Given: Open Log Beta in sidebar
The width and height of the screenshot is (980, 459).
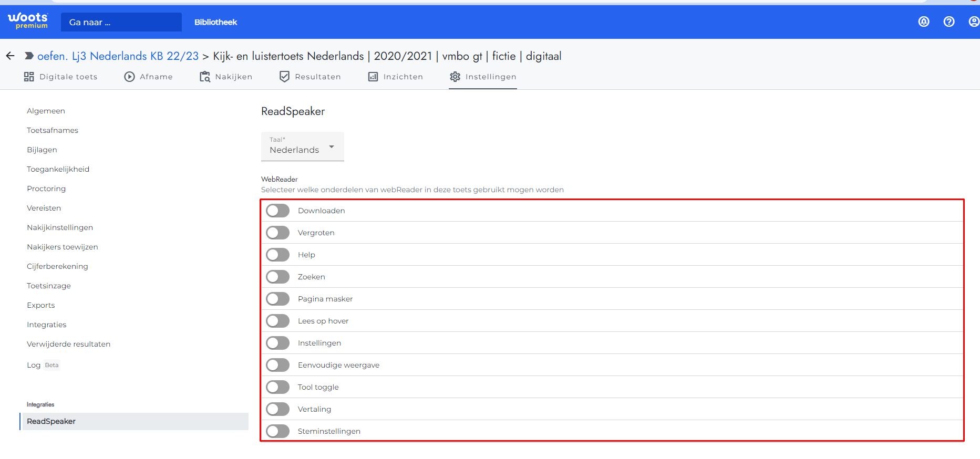Looking at the screenshot, I should (44, 365).
